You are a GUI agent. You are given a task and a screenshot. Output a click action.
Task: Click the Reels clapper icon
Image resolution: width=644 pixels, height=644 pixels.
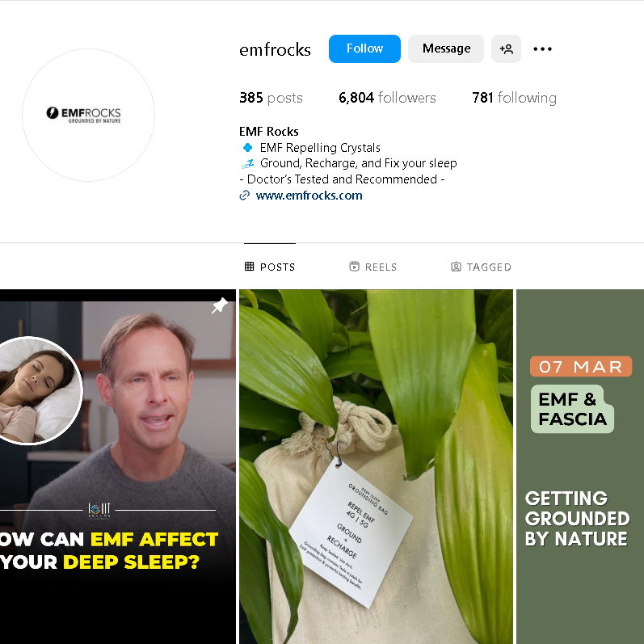pos(354,267)
